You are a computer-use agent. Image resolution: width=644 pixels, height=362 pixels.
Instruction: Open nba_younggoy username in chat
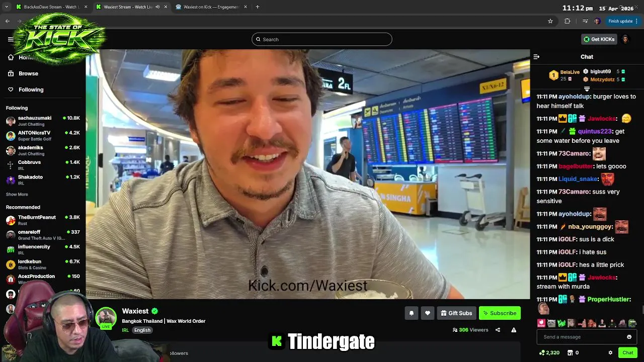(x=591, y=227)
